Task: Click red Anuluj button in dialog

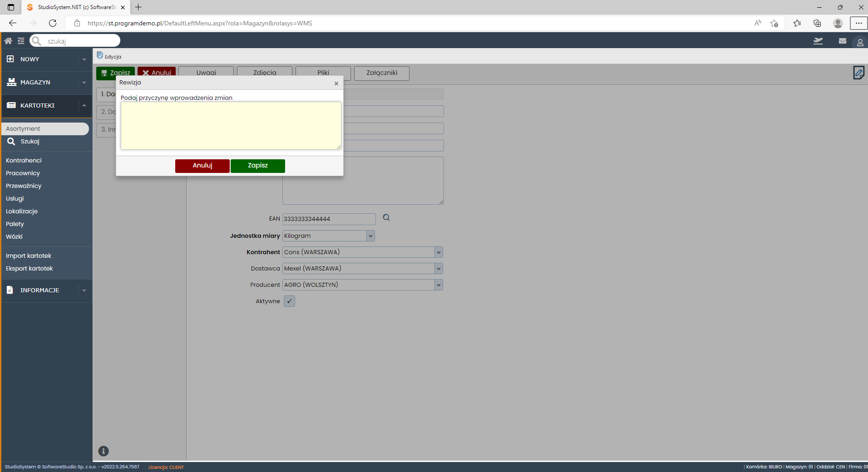Action: pos(202,166)
